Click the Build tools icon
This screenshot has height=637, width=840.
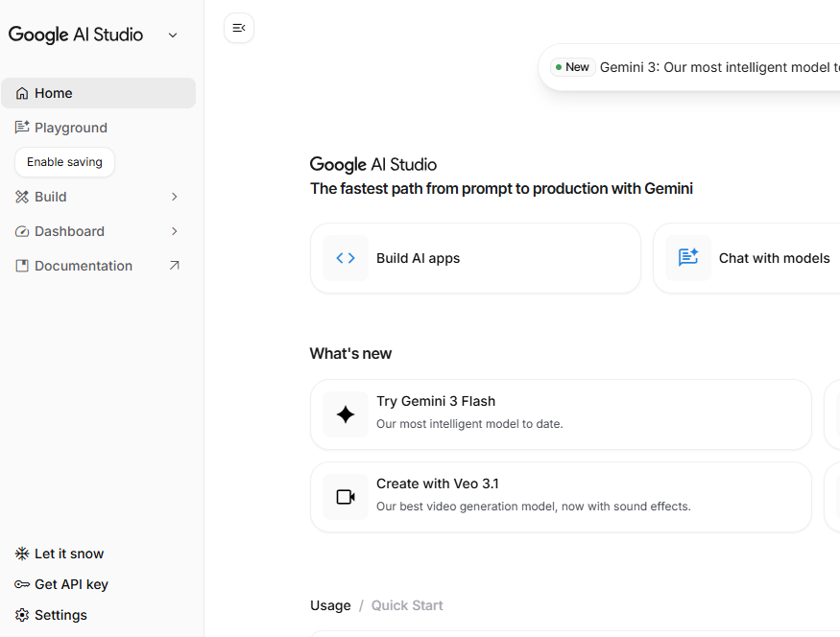(x=22, y=197)
